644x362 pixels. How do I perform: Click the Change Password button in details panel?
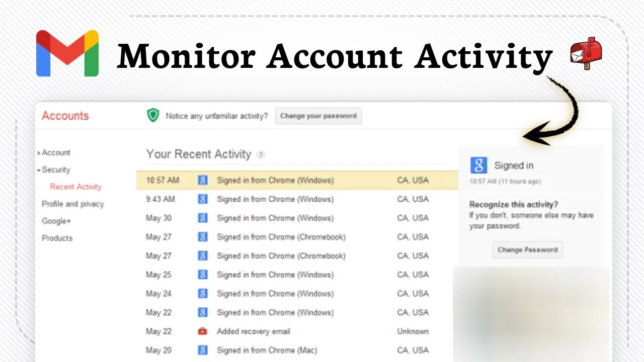coord(527,249)
